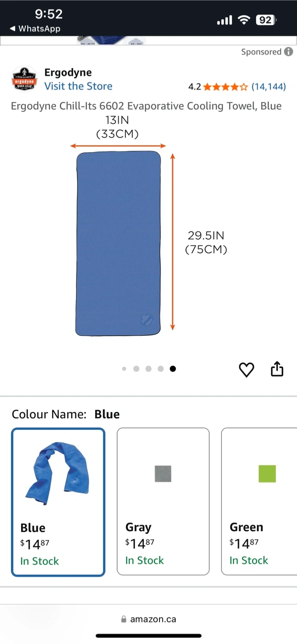The height and width of the screenshot is (644, 297).
Task: Tap the share icon
Action: coord(277,369)
